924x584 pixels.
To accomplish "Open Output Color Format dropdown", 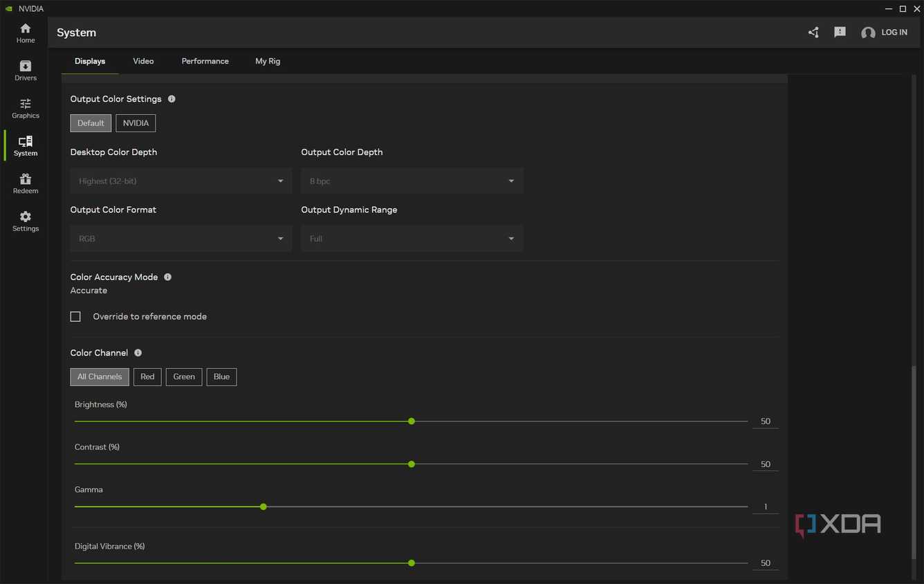I will 181,239.
